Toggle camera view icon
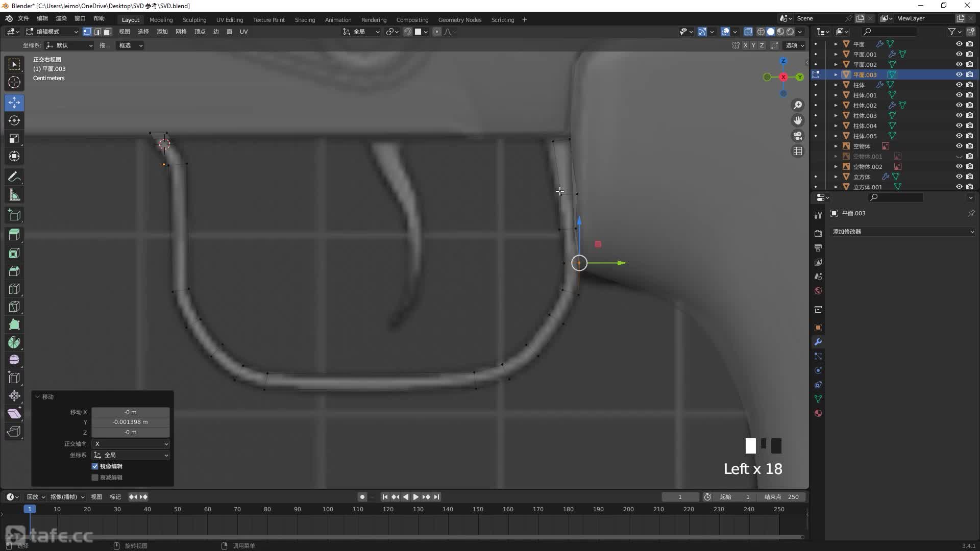Viewport: 980px width, 551px height. pyautogui.click(x=797, y=136)
